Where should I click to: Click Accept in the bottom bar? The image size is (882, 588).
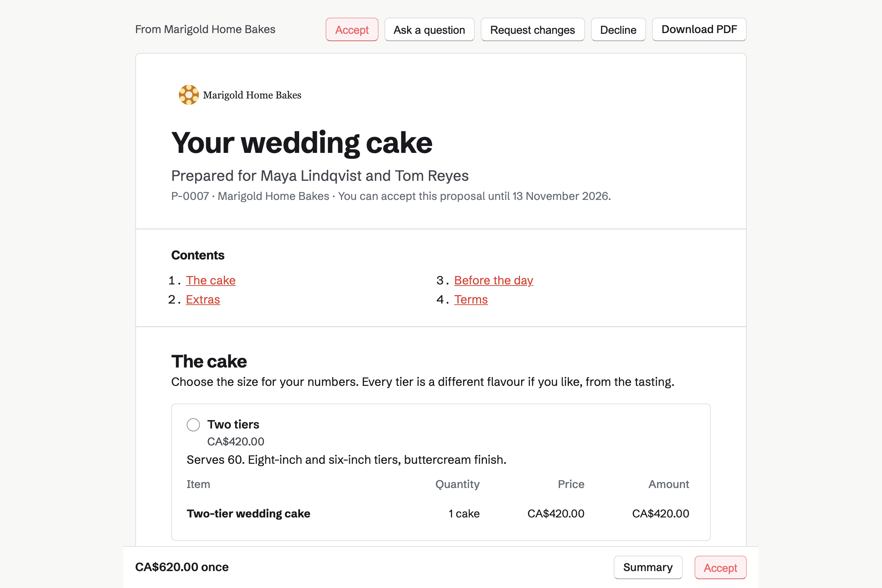pos(720,567)
